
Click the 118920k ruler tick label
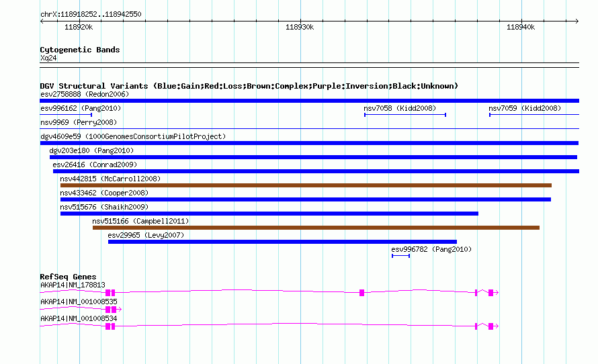pyautogui.click(x=79, y=27)
